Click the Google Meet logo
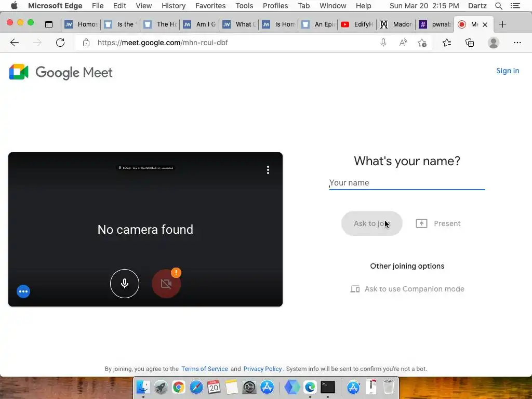This screenshot has height=399, width=532. click(61, 72)
